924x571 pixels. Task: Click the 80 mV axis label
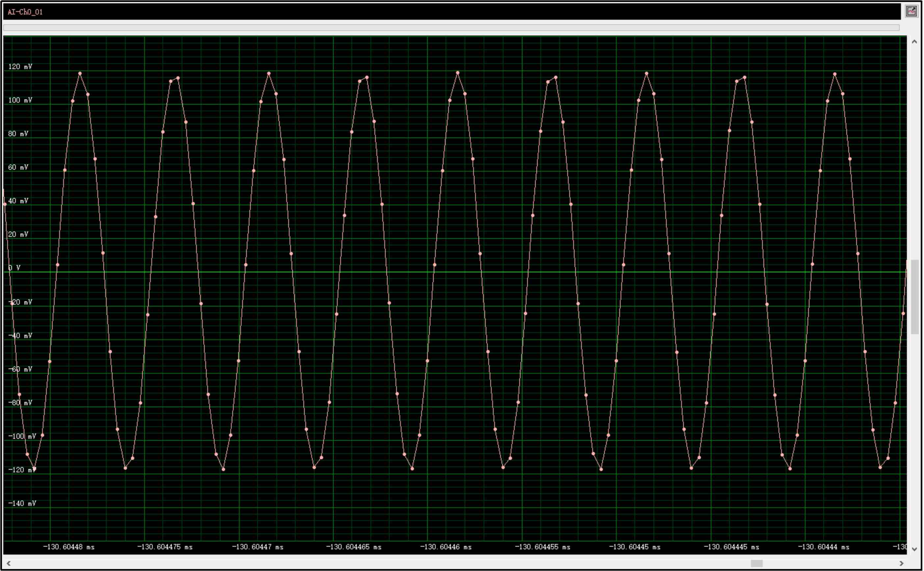(x=18, y=134)
